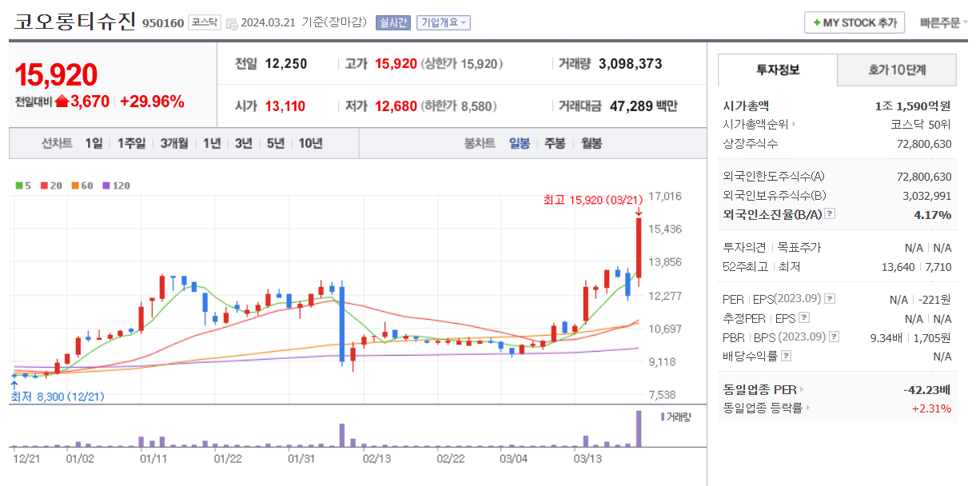Click the 투자의견 label
980x486 pixels.
pyautogui.click(x=744, y=248)
